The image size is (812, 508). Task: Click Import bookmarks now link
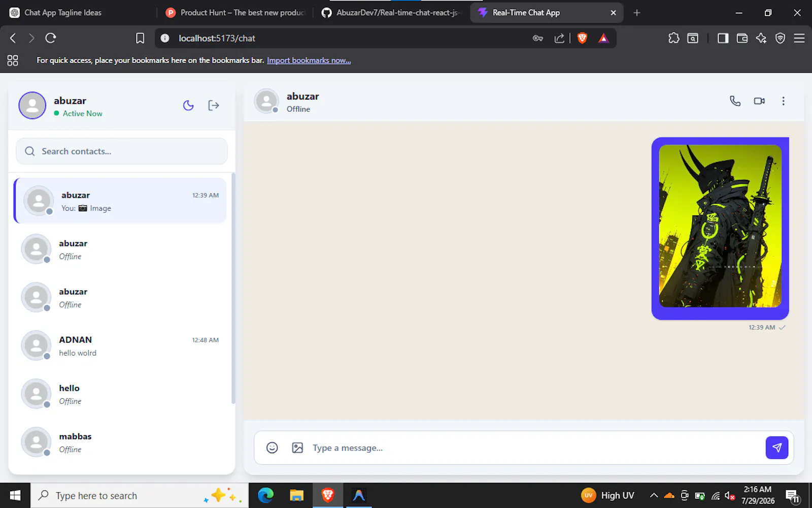pyautogui.click(x=309, y=60)
